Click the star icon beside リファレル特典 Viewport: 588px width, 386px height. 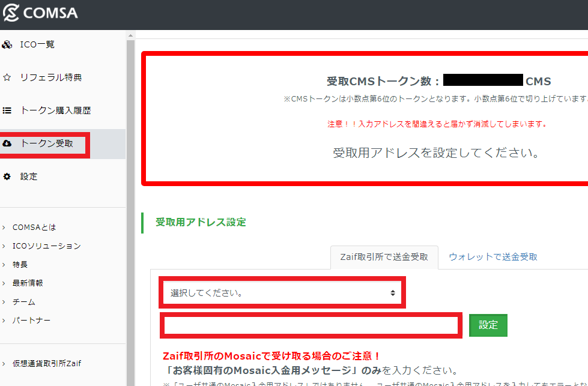tap(7, 77)
